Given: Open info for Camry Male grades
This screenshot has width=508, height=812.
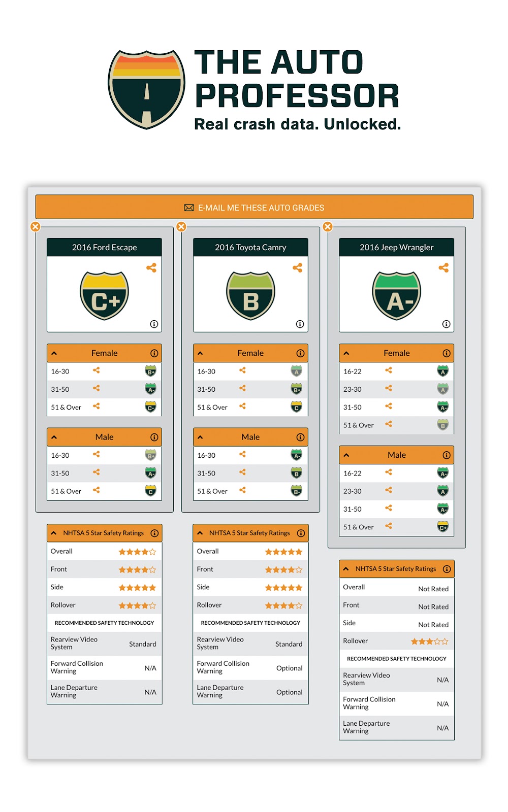Looking at the screenshot, I should coord(300,437).
